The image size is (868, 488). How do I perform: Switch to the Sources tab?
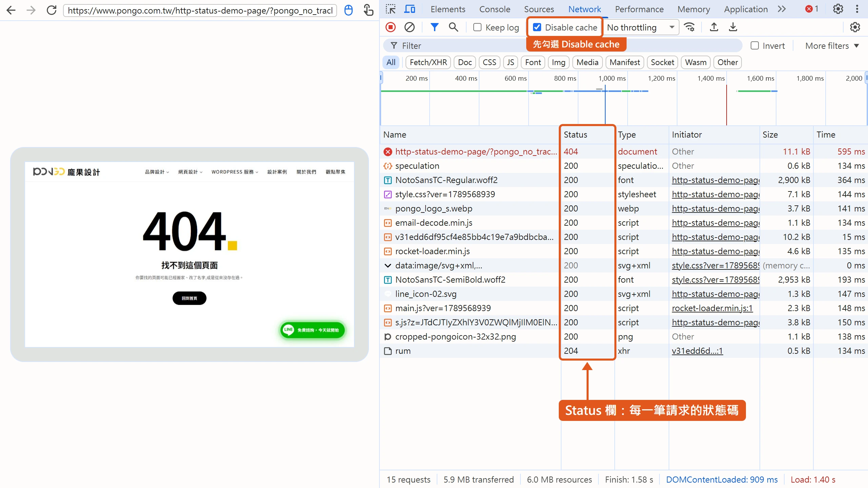[539, 9]
